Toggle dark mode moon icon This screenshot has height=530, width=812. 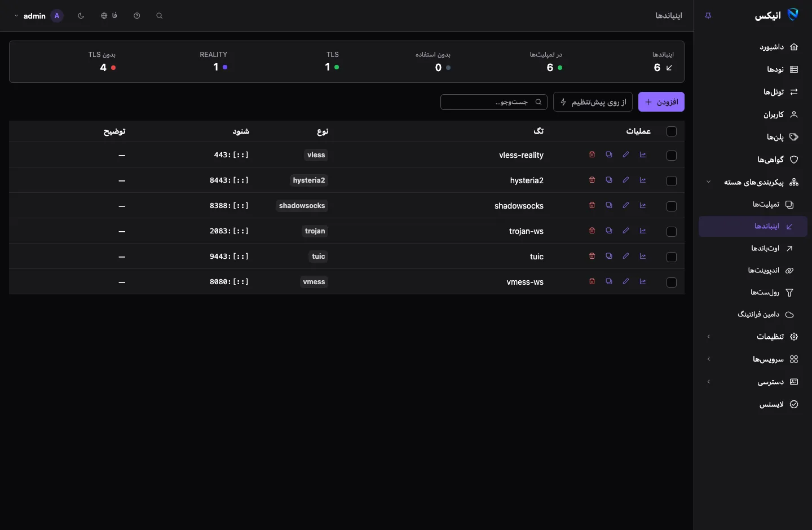81,16
